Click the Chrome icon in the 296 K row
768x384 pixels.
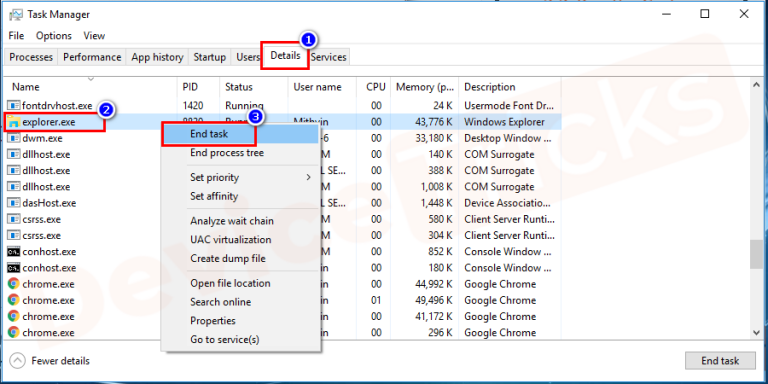click(x=13, y=333)
